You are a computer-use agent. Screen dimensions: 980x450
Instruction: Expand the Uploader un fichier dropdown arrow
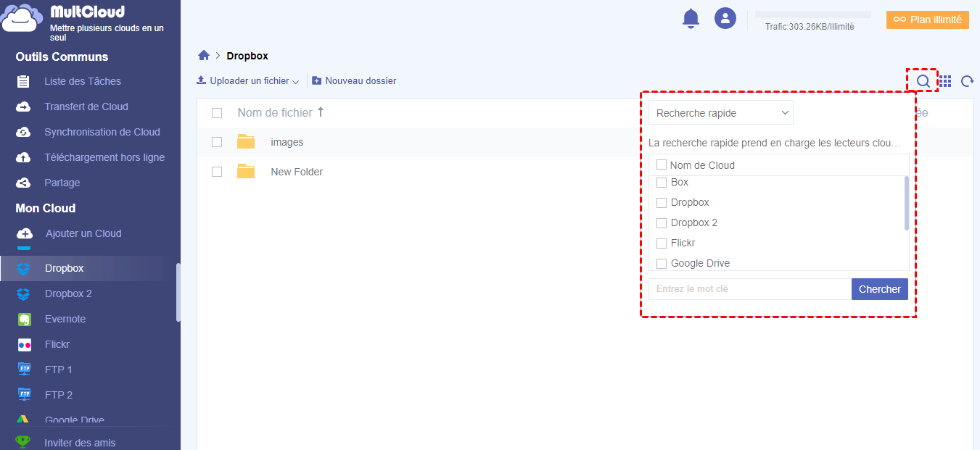tap(295, 82)
